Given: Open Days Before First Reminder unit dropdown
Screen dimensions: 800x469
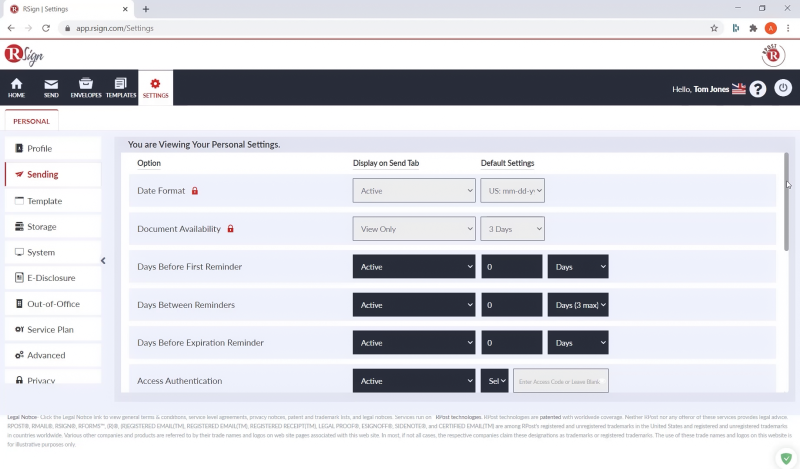Looking at the screenshot, I should (578, 266).
